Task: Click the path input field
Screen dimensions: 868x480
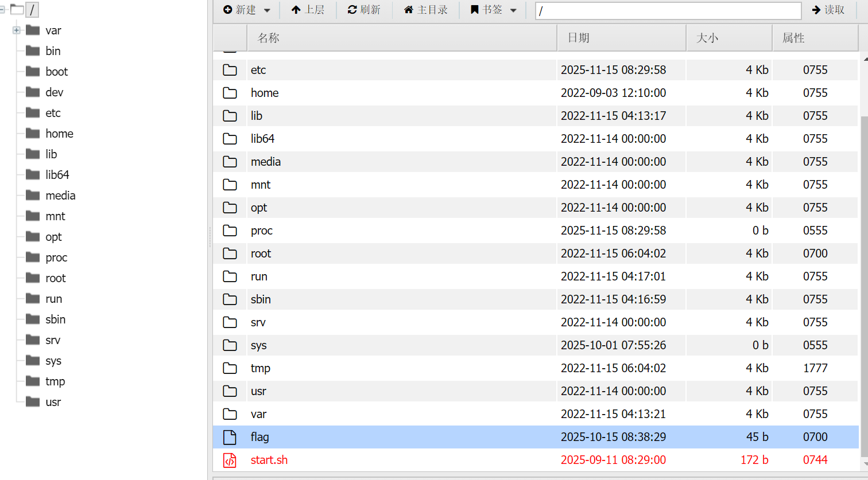Action: coord(668,10)
